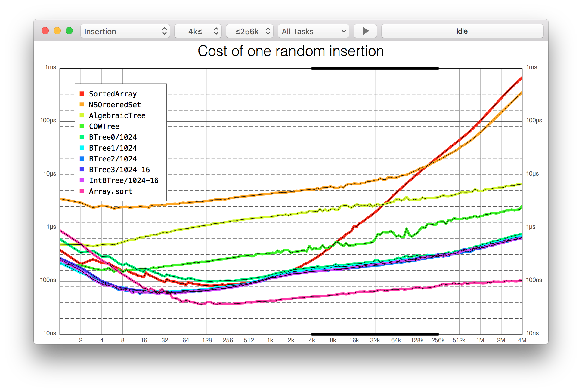Click the blue BTree2/1024 legend swatch

[82, 159]
